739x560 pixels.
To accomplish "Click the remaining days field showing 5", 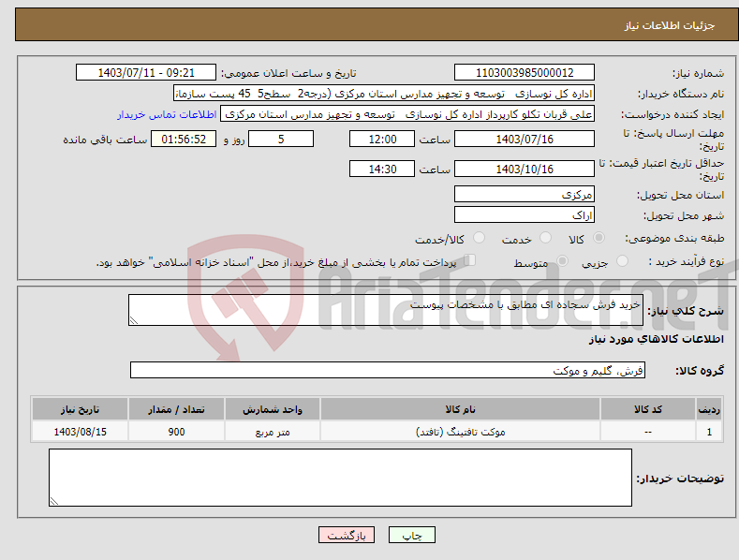I will 281,139.
